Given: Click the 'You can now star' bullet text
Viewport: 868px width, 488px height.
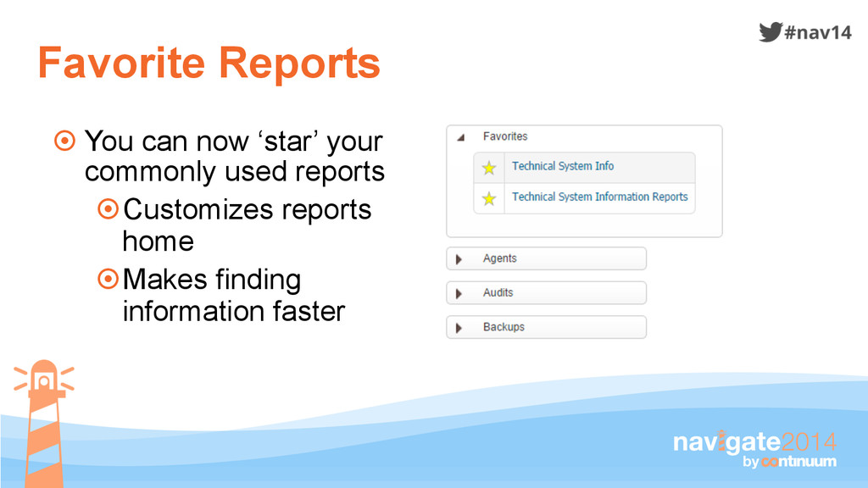Looking at the screenshot, I should (234, 156).
